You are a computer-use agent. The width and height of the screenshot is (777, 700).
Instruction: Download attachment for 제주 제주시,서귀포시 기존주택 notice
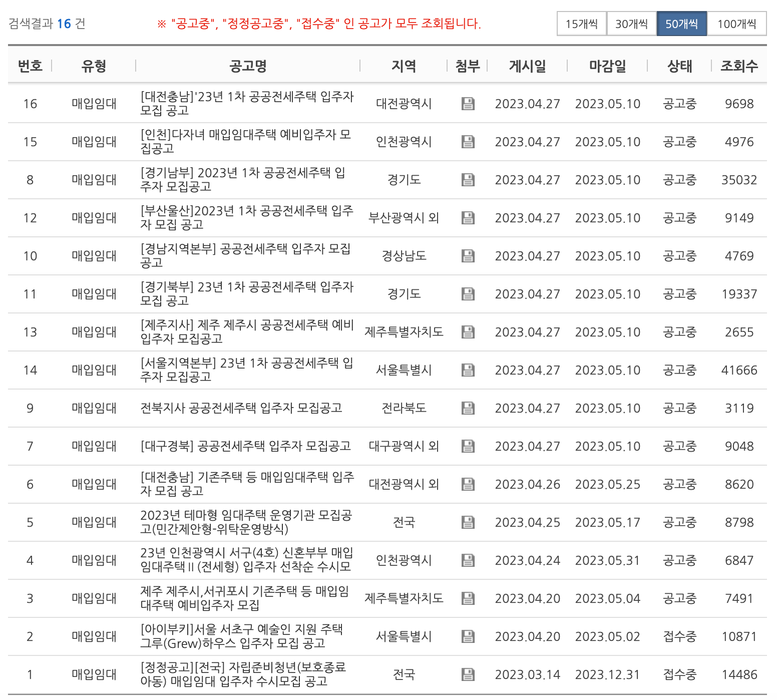pyautogui.click(x=468, y=598)
